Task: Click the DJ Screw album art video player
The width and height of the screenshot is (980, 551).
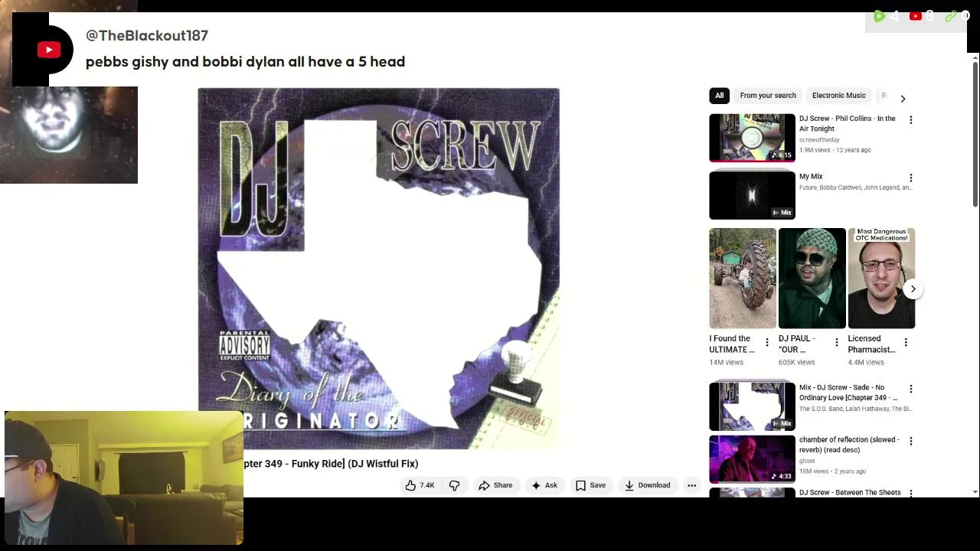Action: [378, 268]
